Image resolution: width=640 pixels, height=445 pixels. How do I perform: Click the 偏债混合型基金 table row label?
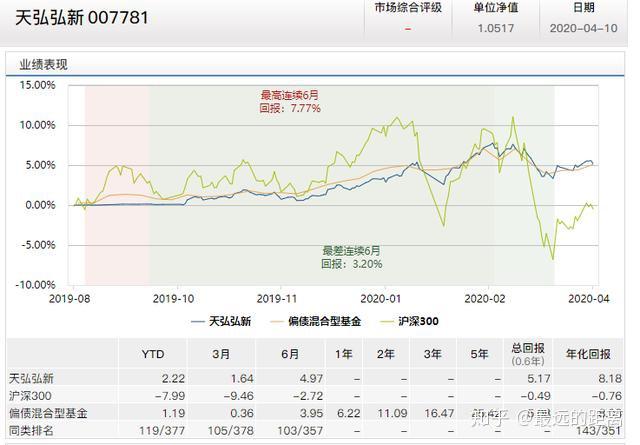coord(48,413)
